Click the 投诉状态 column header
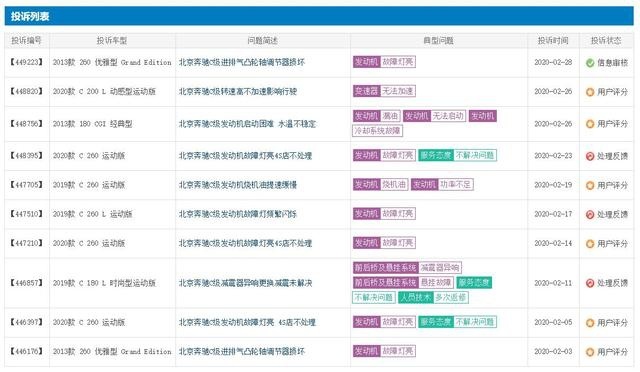This screenshot has width=640, height=372. (x=606, y=40)
